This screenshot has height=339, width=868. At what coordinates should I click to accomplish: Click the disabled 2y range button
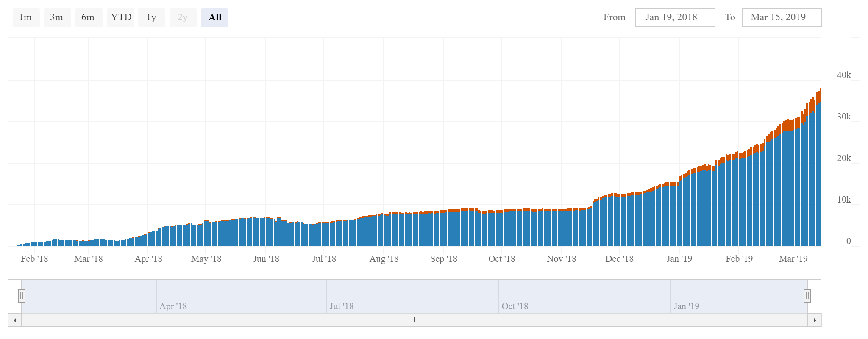pos(183,18)
